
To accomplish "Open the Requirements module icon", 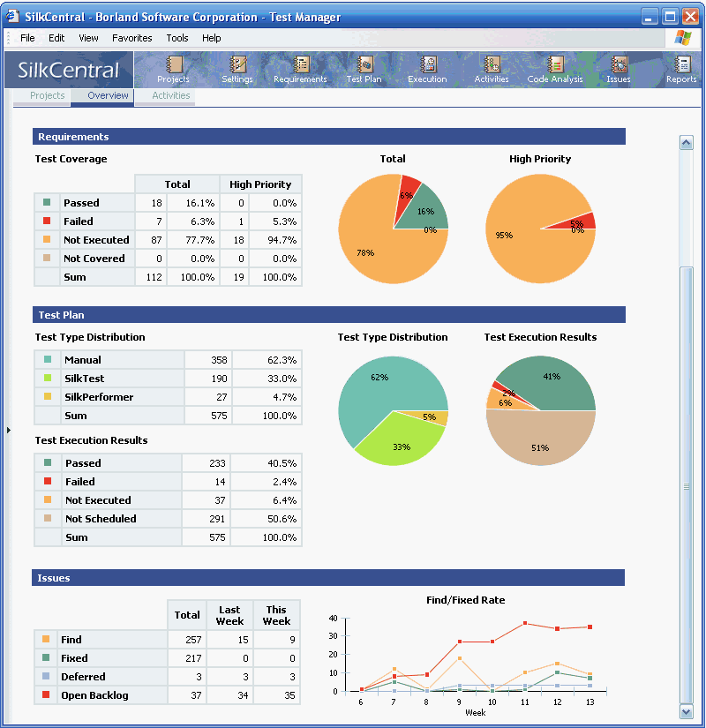I will coord(301,65).
